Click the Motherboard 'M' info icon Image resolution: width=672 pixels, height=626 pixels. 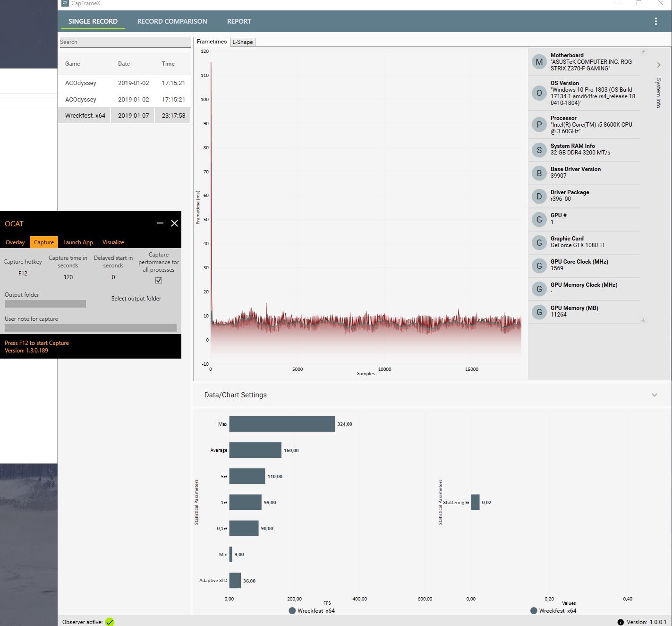pyautogui.click(x=539, y=62)
